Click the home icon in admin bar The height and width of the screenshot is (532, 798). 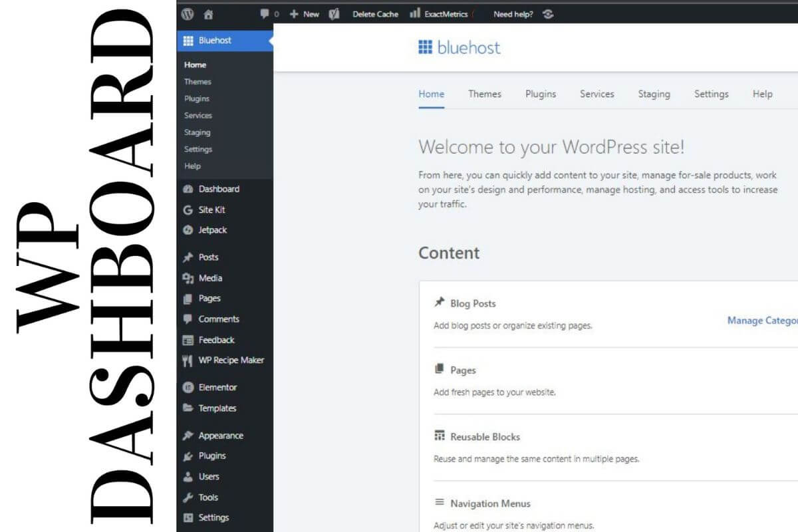209,14
